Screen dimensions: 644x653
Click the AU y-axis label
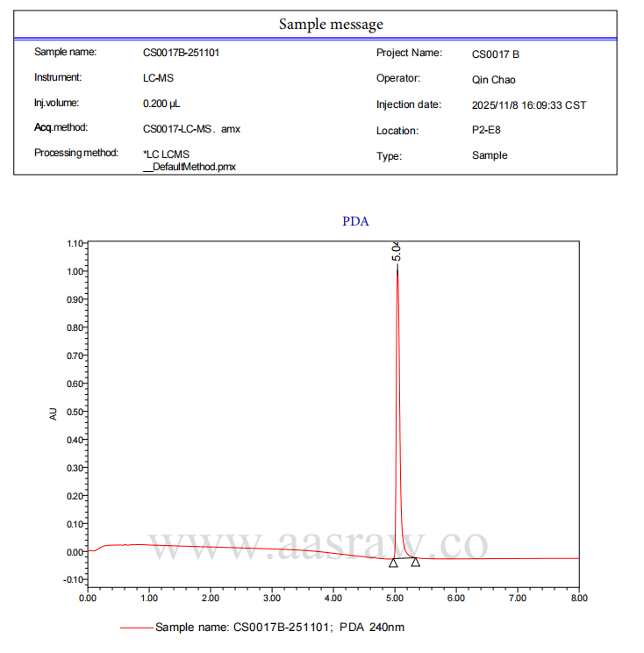click(54, 413)
